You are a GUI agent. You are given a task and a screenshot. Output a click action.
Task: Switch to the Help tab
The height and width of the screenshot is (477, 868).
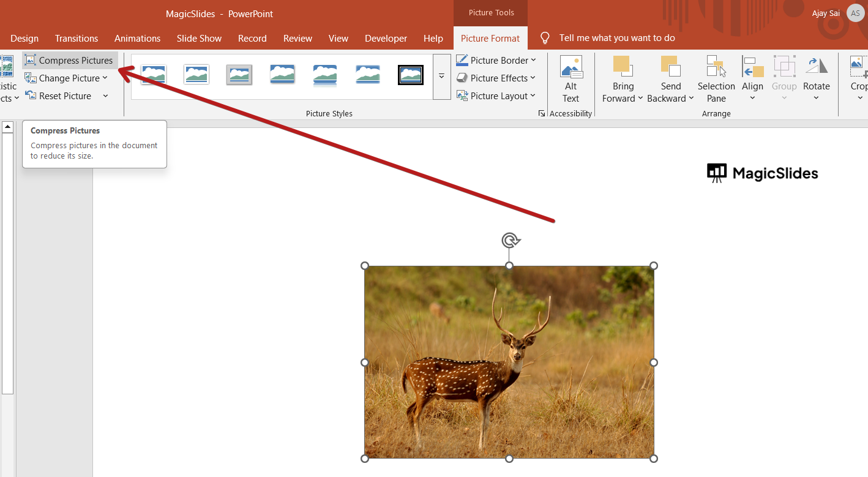click(433, 38)
